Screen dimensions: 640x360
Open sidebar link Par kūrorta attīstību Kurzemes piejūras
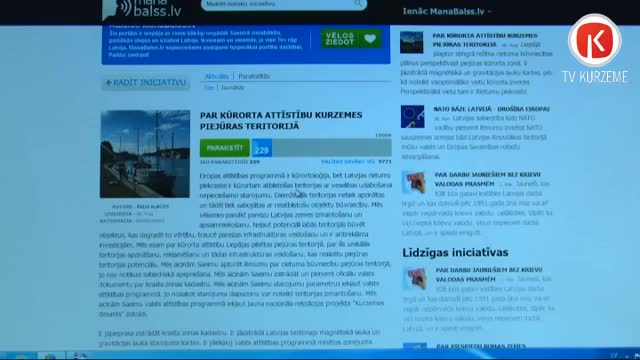(x=485, y=40)
